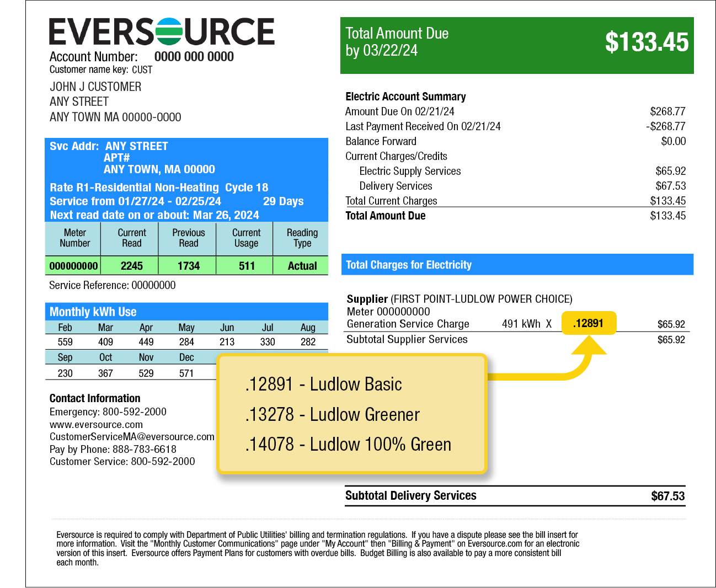This screenshot has width=716, height=588.
Task: Select 'Total Amount Due by 03/22/24' heading
Action: pyautogui.click(x=397, y=42)
